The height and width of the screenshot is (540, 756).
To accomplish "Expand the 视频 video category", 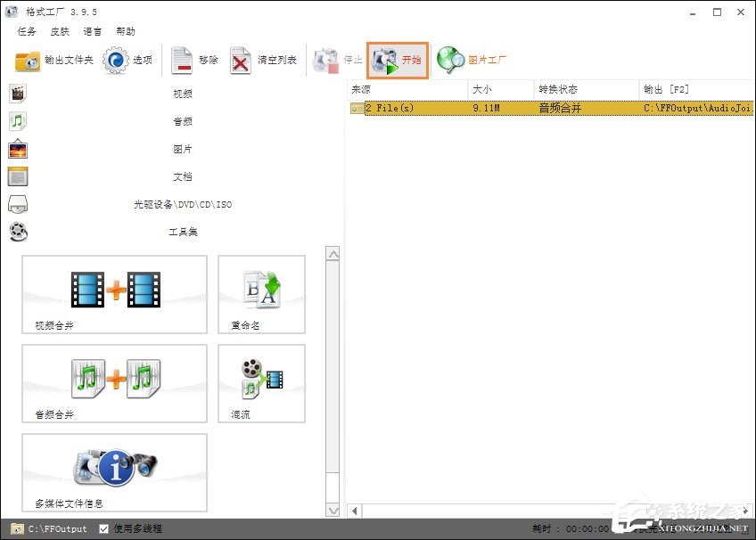I will (x=181, y=94).
